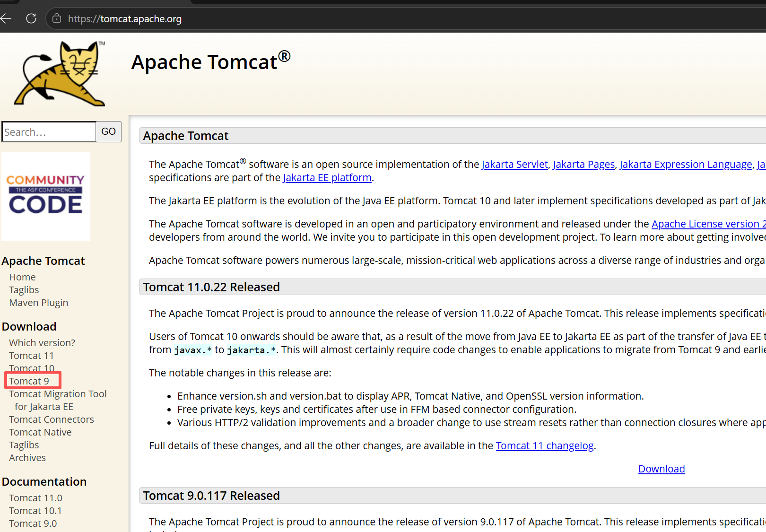Open Tomcat 9.0 documentation
The image size is (766, 532).
click(33, 523)
